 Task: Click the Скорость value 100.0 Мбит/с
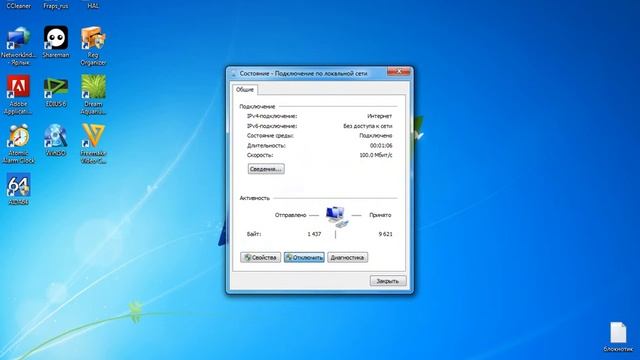376,156
